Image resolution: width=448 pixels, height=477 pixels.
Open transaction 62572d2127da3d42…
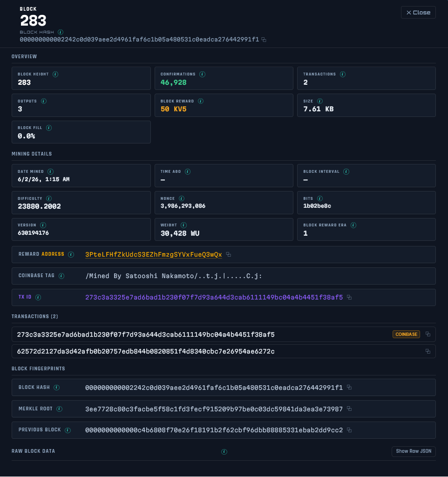[x=224, y=351]
